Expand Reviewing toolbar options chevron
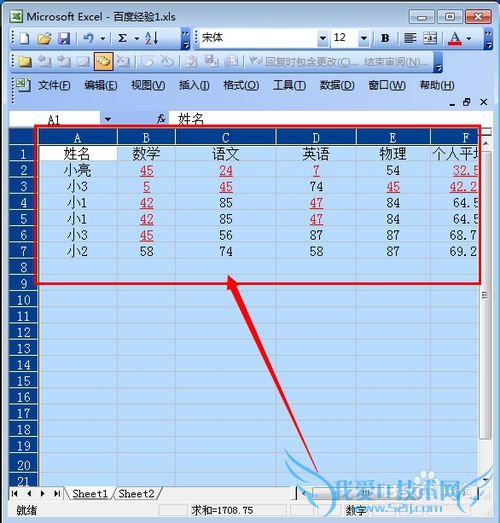Image resolution: width=500 pixels, height=523 pixels. 438,62
